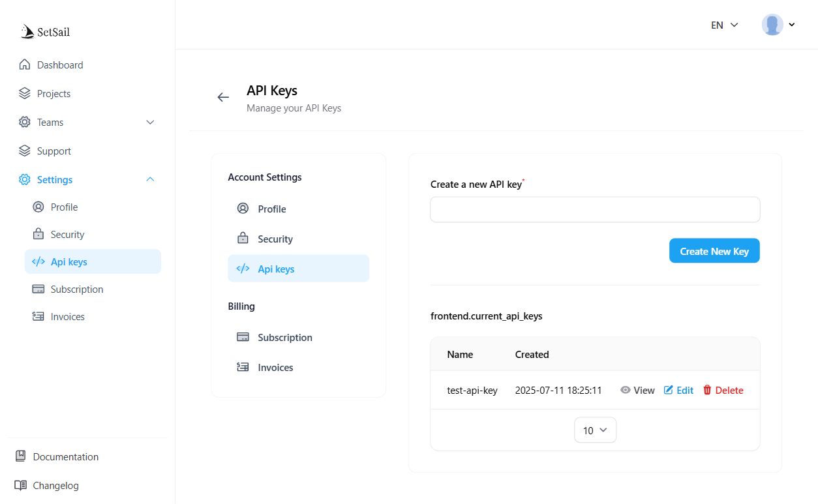This screenshot has height=504, width=818.
Task: View the test-api-key via eye icon
Action: (x=626, y=391)
